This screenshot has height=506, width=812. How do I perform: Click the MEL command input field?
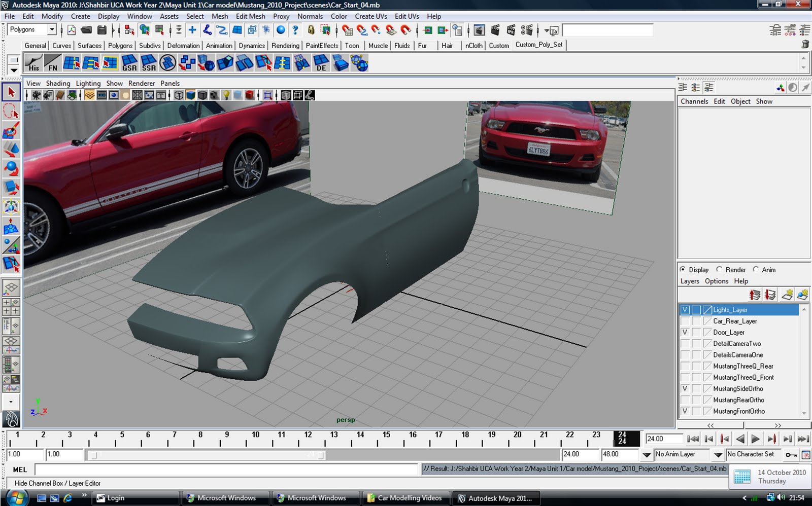[226, 469]
